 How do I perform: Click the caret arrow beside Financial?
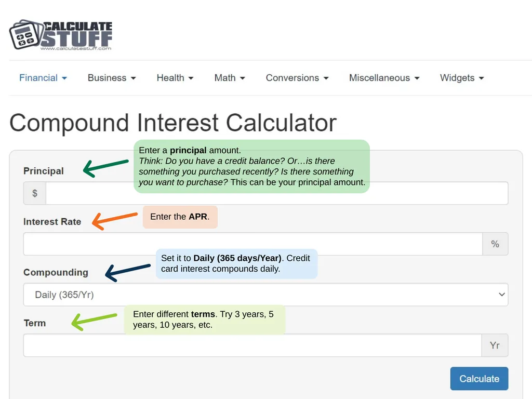(64, 78)
